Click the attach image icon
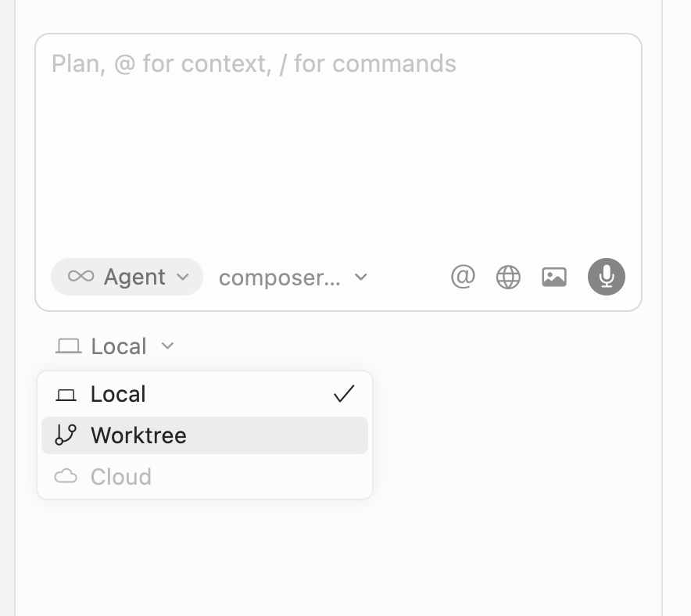 coord(554,277)
